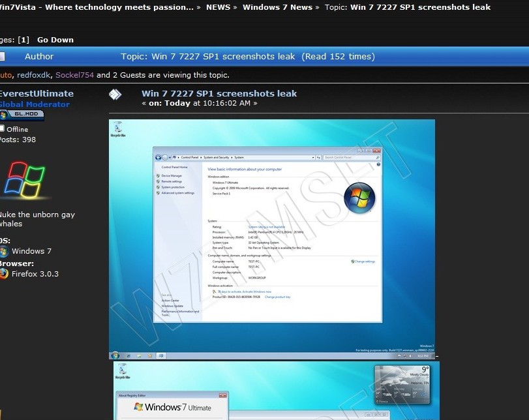View redfoxdk's profile

coord(34,75)
